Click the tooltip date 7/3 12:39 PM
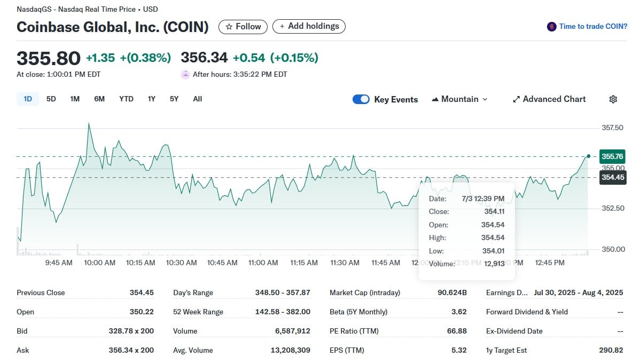This screenshot has width=641, height=364. pos(483,199)
